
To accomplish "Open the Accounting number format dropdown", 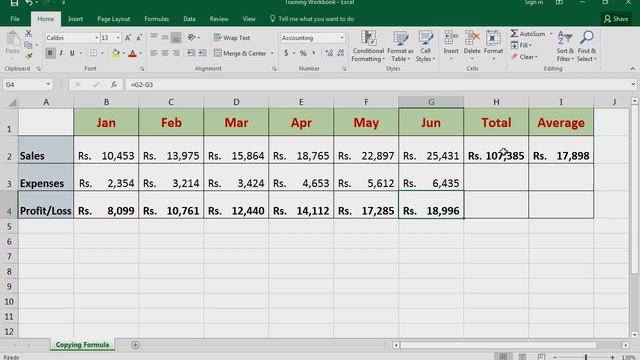I will [x=342, y=38].
